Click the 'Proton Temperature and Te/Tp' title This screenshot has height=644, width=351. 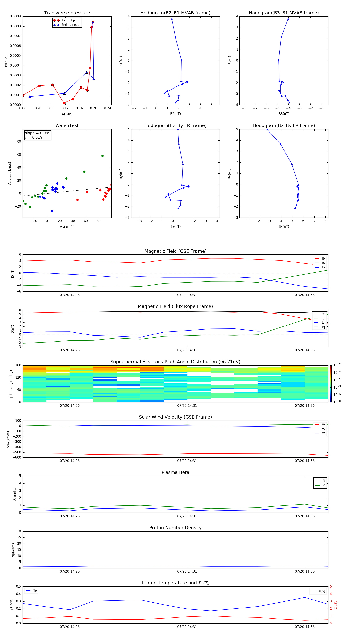pos(175,583)
